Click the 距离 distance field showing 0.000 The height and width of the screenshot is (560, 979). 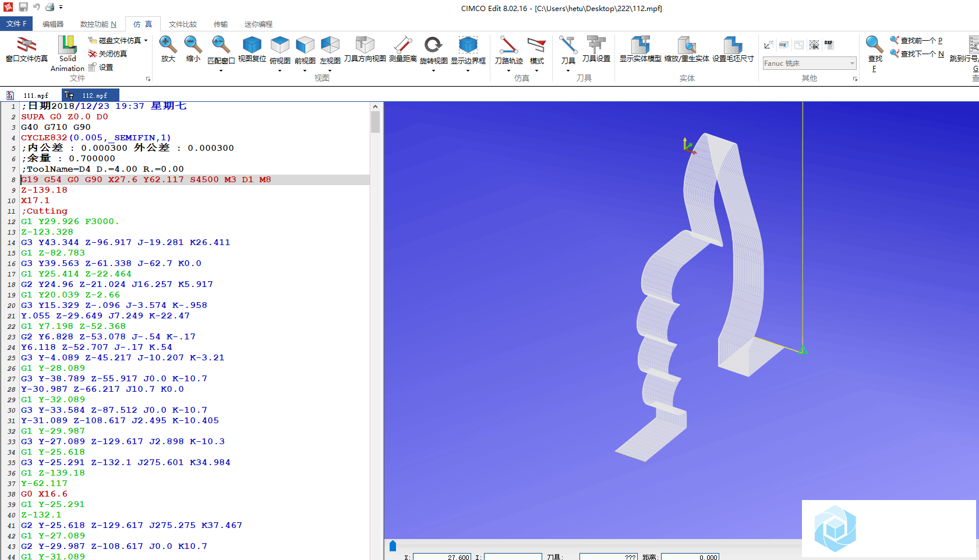[x=690, y=557]
